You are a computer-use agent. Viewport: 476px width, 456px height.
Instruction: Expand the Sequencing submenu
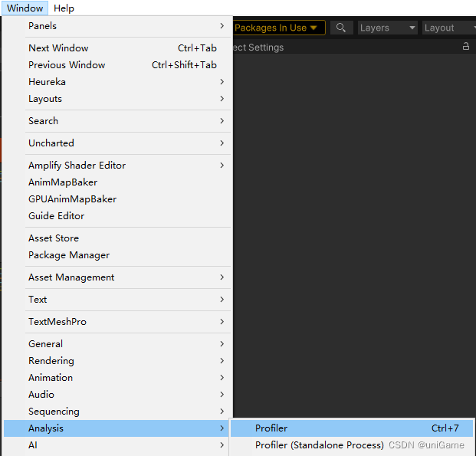pos(117,412)
